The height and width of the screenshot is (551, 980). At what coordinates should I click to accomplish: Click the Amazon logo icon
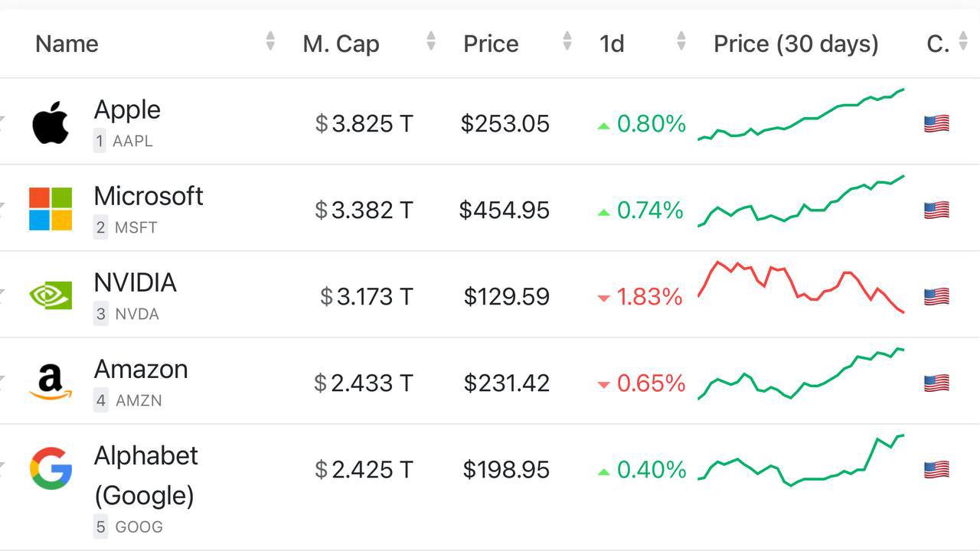click(51, 382)
